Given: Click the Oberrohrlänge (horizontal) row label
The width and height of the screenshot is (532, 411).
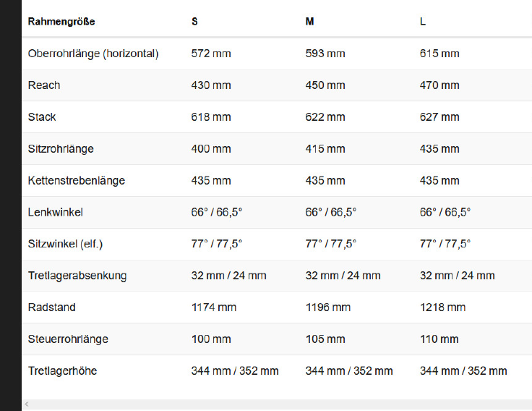Looking at the screenshot, I should (93, 54).
